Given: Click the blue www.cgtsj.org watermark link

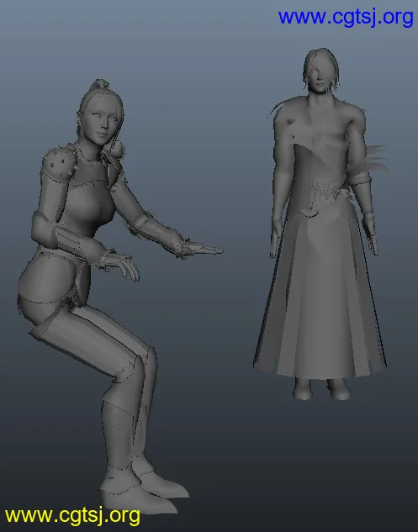Looking at the screenshot, I should coord(346,17).
